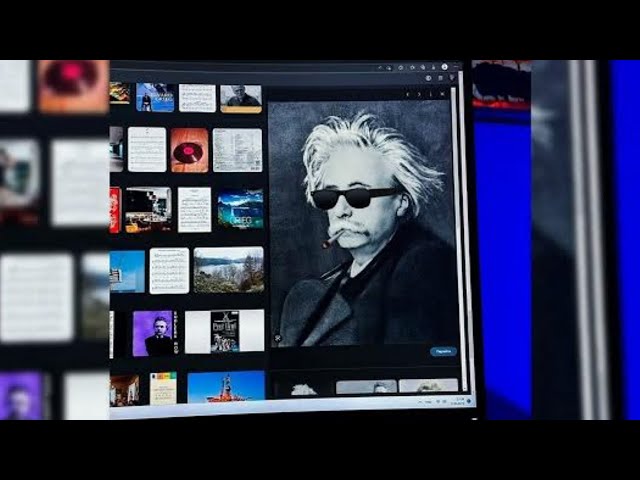Open the sheet music thumbnail in top row
Image resolution: width=640 pixels, height=480 pixels.
197,98
